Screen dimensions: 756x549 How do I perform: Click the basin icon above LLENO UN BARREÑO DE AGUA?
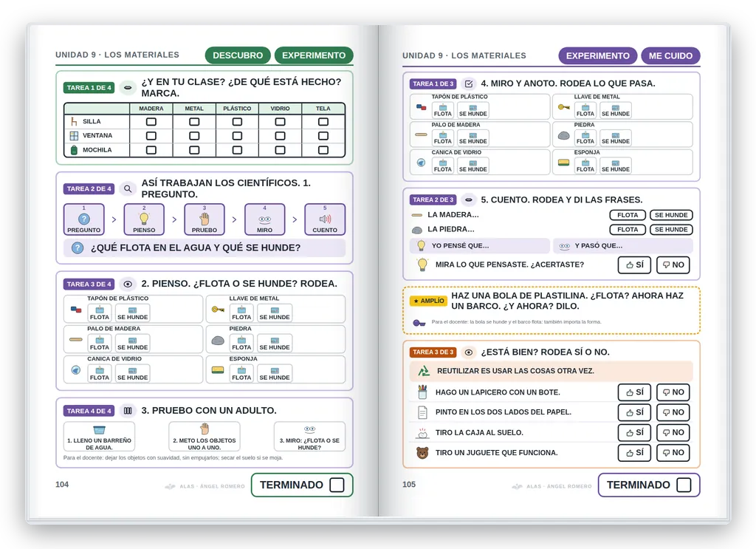click(x=100, y=430)
